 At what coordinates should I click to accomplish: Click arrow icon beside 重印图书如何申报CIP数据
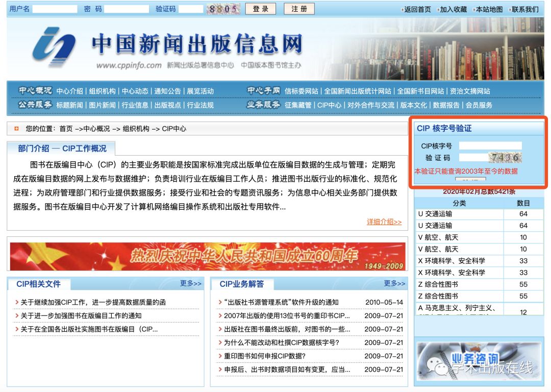(220, 356)
